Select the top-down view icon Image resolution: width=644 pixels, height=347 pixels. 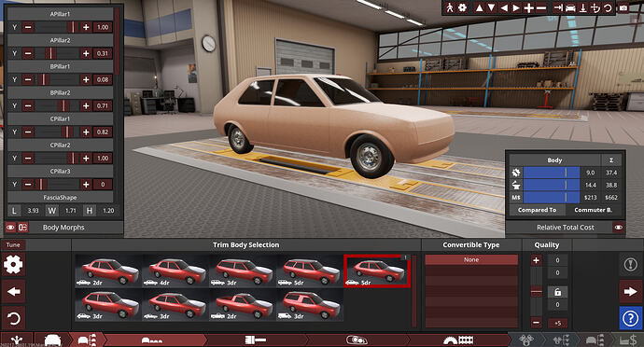coord(582,7)
